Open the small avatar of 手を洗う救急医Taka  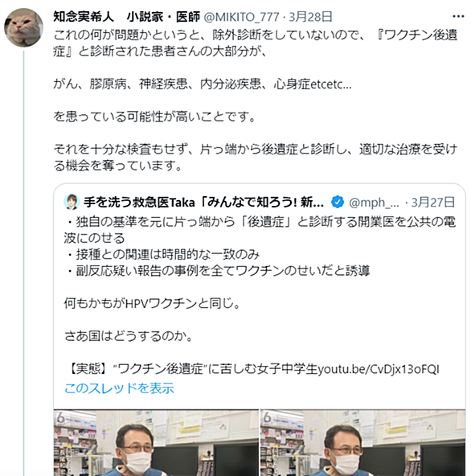72,202
